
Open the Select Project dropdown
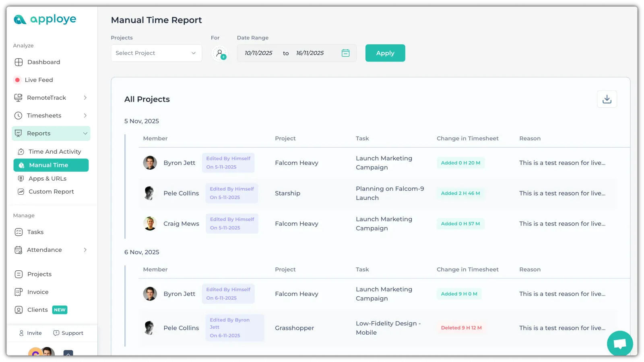click(156, 53)
